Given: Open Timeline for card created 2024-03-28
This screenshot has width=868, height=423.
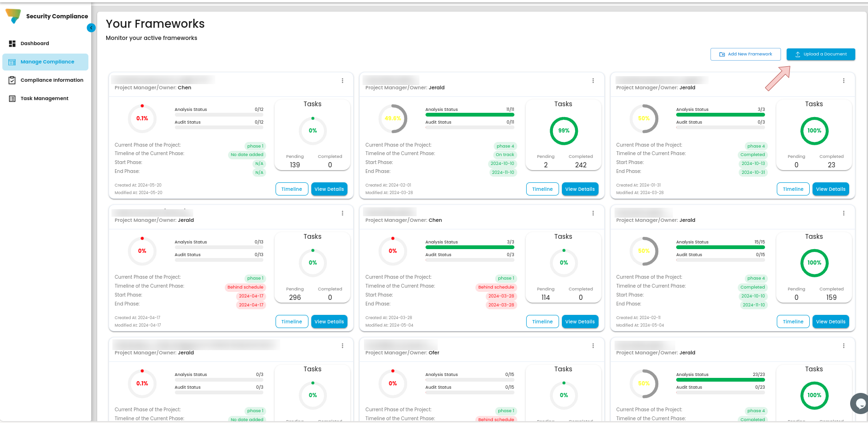Looking at the screenshot, I should 542,321.
